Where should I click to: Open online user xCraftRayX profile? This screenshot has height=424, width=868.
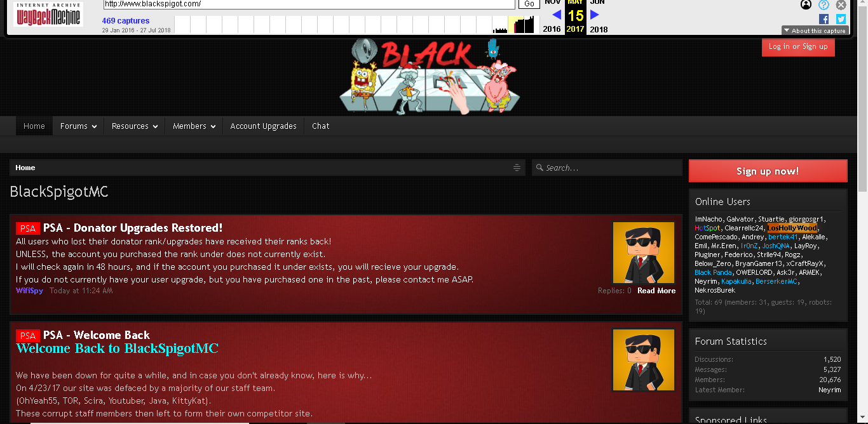[x=804, y=263]
